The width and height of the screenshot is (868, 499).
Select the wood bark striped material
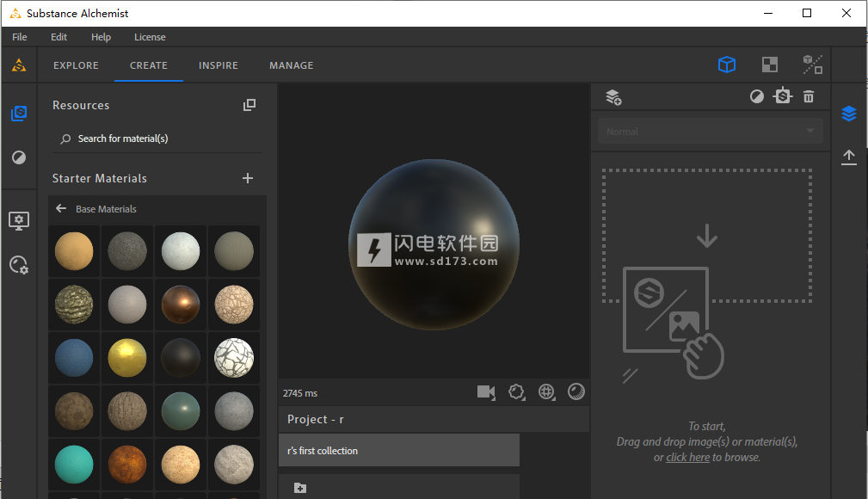coord(127,411)
